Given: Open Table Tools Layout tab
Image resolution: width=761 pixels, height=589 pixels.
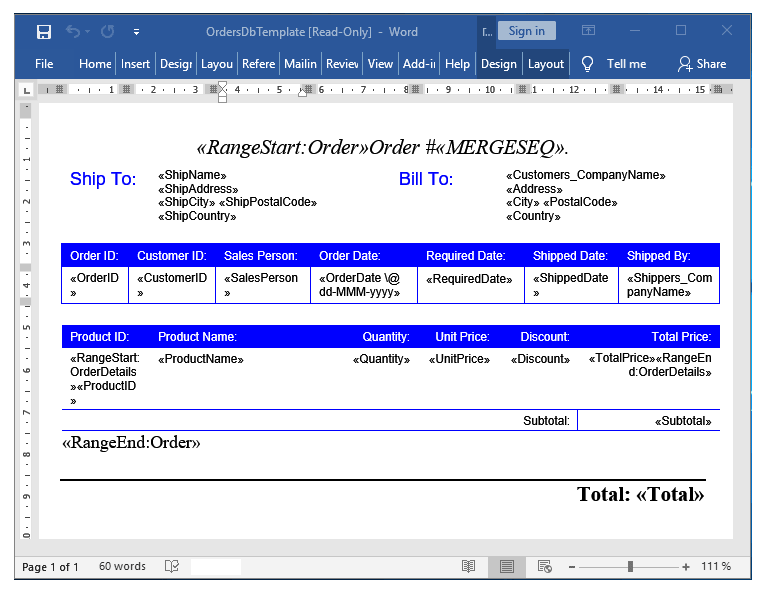Looking at the screenshot, I should [546, 64].
